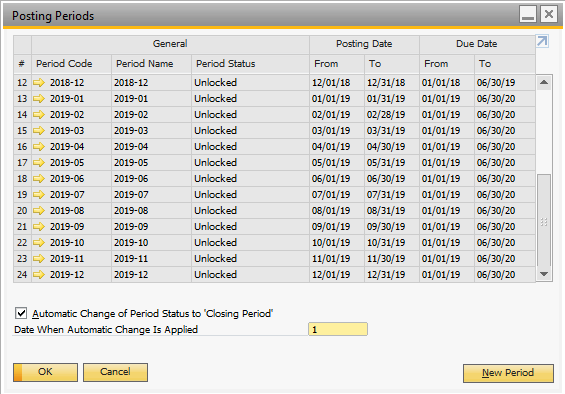Click scrollbar down arrow in periods table
This screenshot has height=394, width=565.
pyautogui.click(x=544, y=274)
